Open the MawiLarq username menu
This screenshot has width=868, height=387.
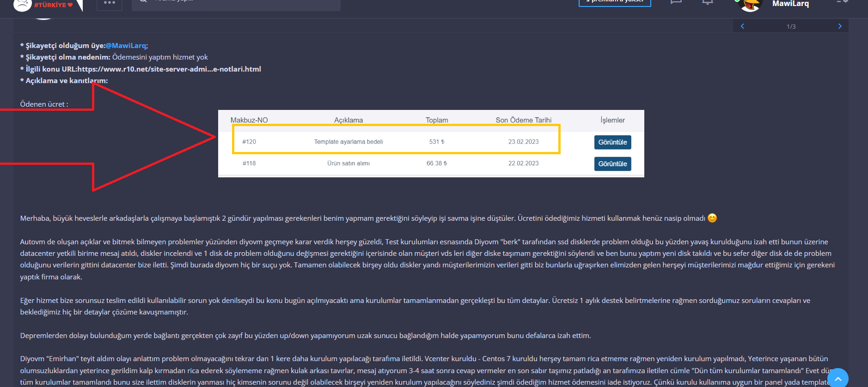coord(790,4)
